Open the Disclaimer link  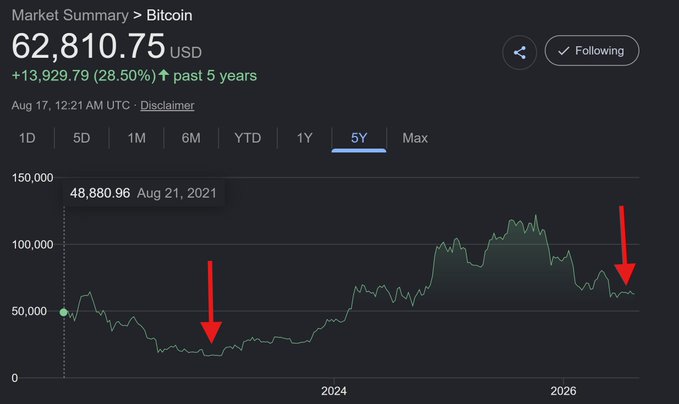[x=167, y=105]
